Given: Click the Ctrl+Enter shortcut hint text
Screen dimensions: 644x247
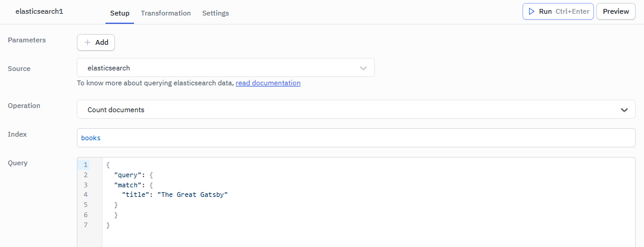Looking at the screenshot, I should [572, 11].
